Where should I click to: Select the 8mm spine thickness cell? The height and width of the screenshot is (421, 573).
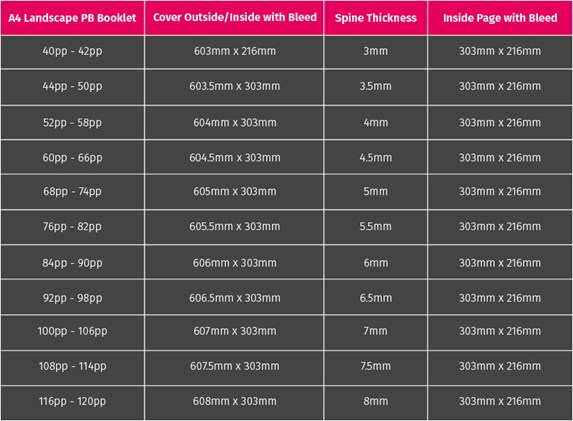click(x=376, y=401)
